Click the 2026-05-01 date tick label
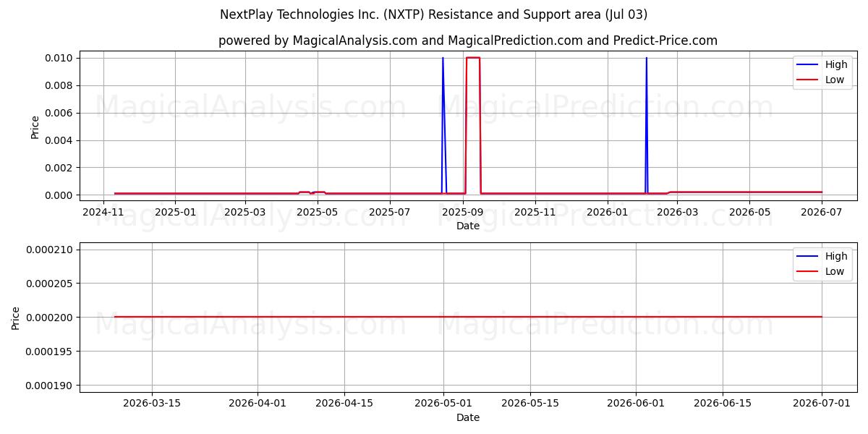Viewport: 868px width, 434px height. coord(443,404)
